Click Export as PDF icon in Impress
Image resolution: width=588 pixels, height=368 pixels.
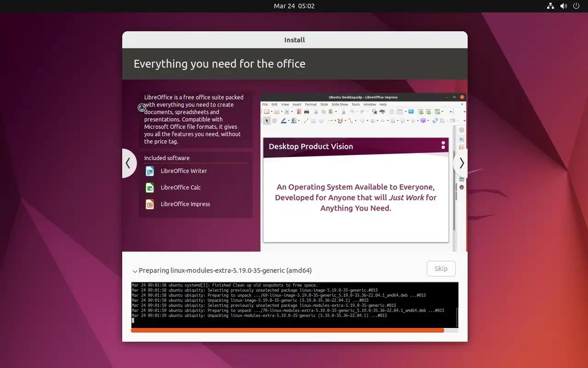(x=299, y=112)
